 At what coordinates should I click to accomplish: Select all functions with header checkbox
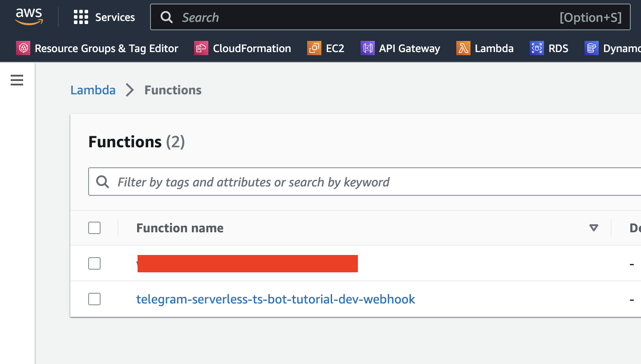[94, 228]
